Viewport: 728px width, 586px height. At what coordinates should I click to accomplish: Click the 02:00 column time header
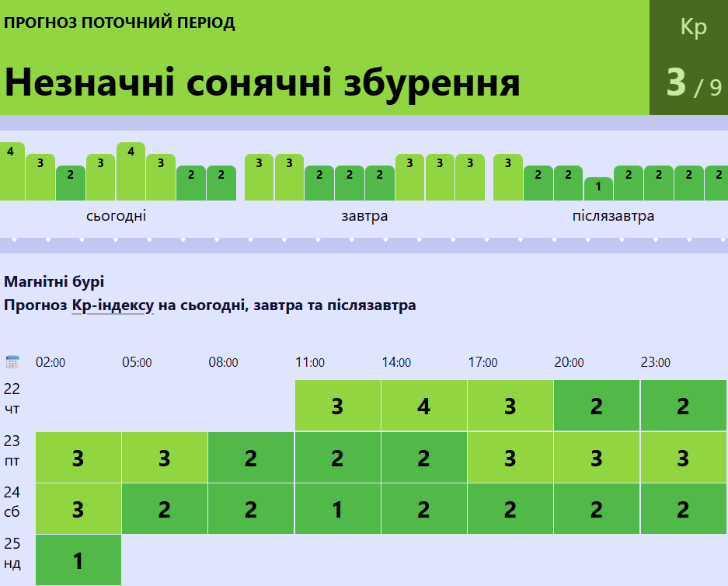click(x=51, y=363)
